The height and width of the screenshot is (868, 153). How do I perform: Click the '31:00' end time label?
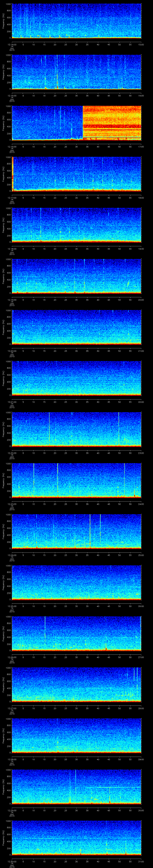(x=141, y=861)
